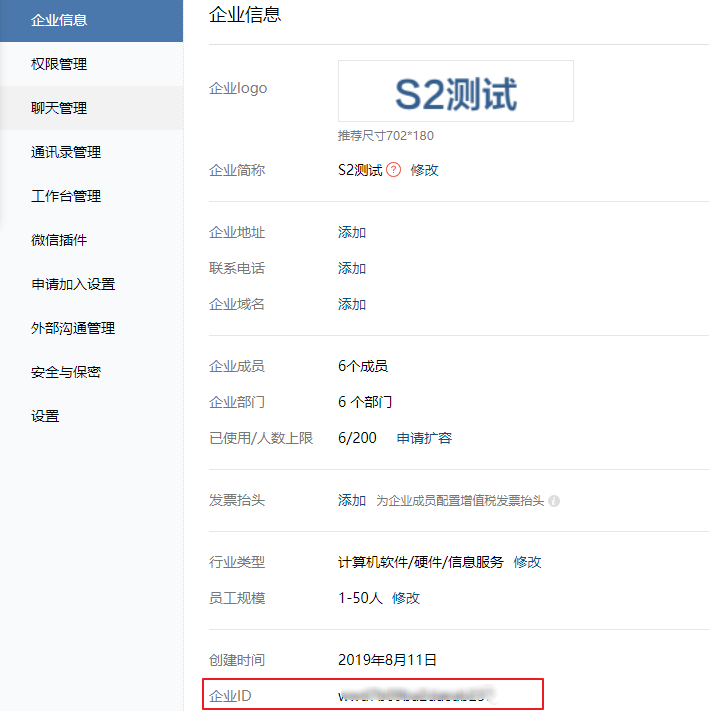Open 安全与保密 settings
This screenshot has width=709, height=711.
point(66,372)
